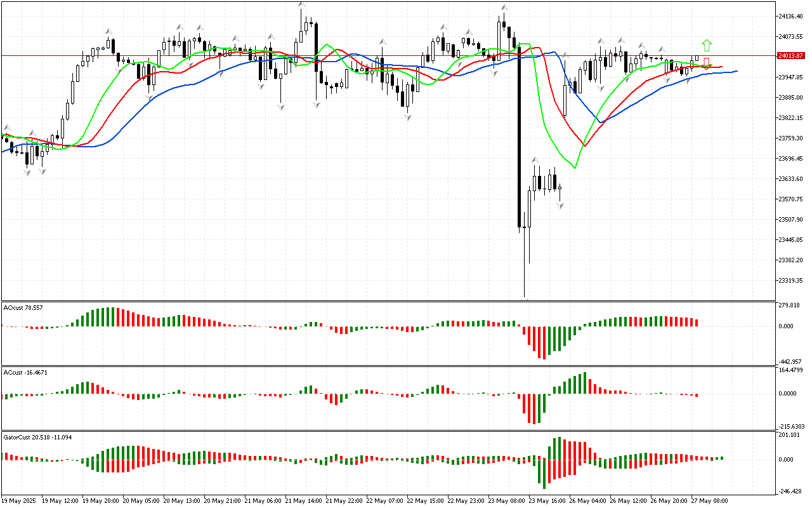Viewport: 812px width, 508px height.
Task: Click the fractal above the 23 May 08:00 high
Action: tap(504, 8)
